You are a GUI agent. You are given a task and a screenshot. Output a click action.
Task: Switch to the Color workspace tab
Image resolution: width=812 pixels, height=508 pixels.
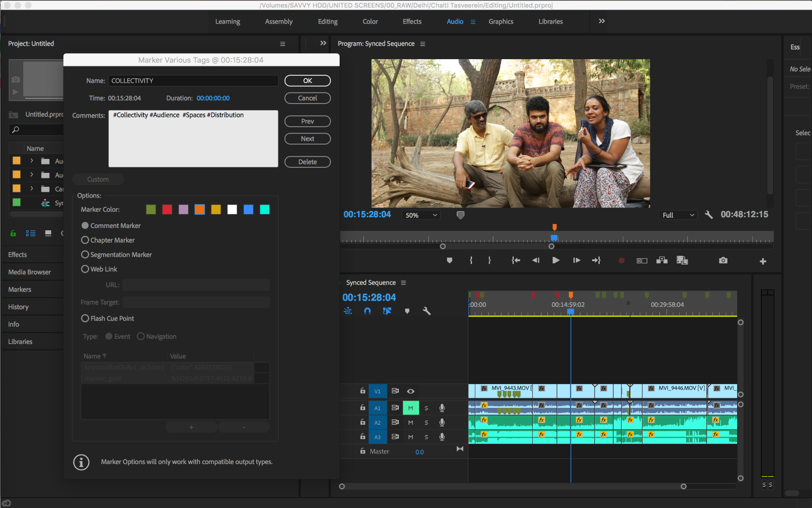pyautogui.click(x=370, y=22)
